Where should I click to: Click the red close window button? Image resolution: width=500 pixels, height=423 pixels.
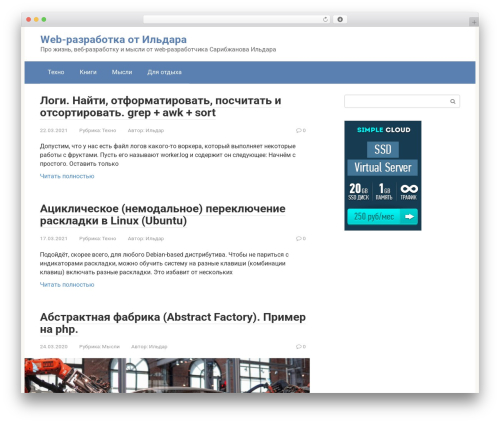coord(29,20)
